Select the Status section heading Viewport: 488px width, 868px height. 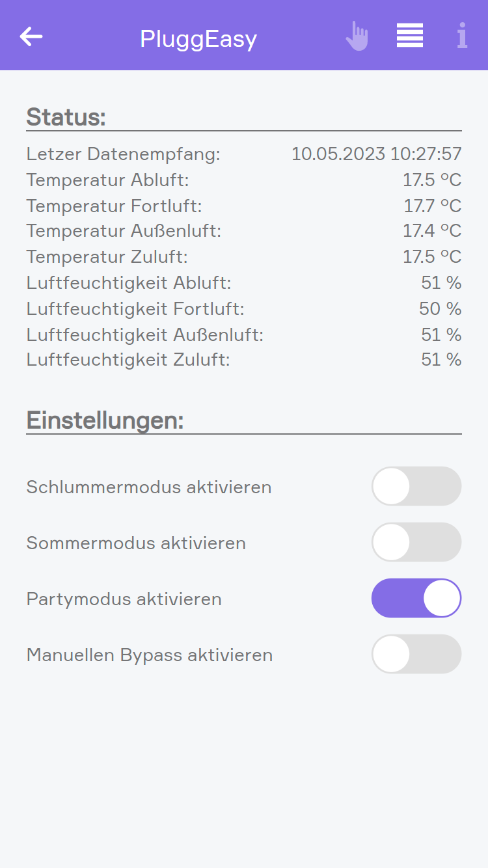[x=66, y=117]
